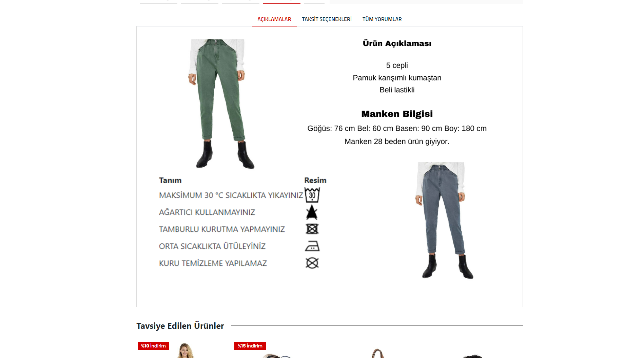Open the brown bag recommended product
The height and width of the screenshot is (358, 644).
pos(378,353)
